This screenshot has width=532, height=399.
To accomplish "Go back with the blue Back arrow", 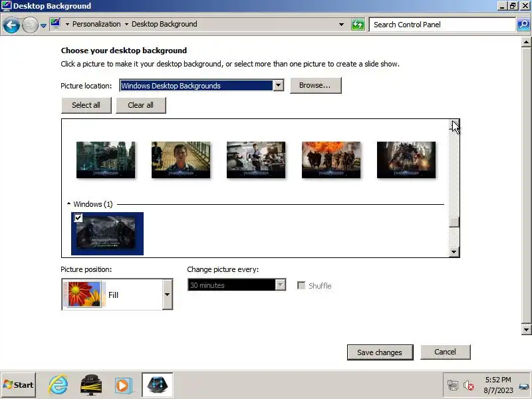I will (x=11, y=25).
